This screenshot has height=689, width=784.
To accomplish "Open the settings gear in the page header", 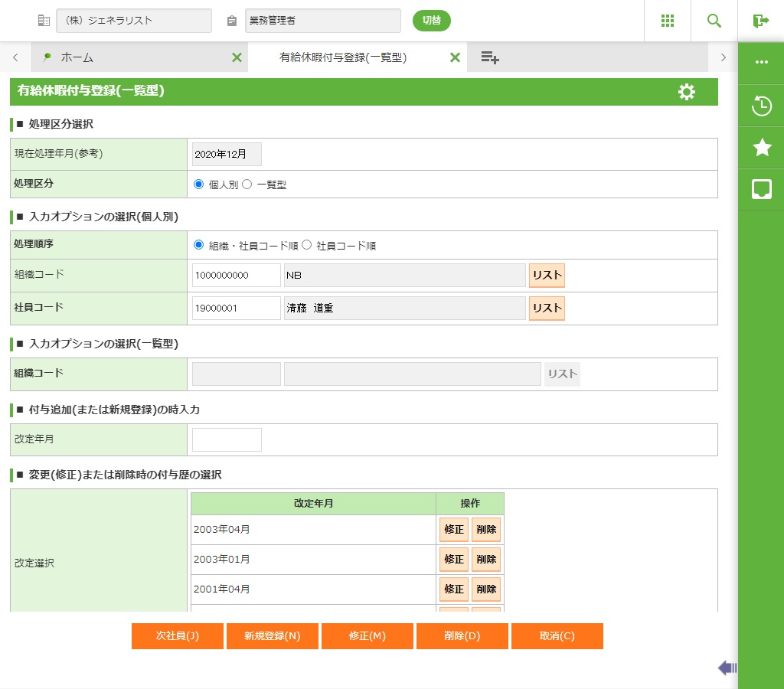I will [x=687, y=92].
